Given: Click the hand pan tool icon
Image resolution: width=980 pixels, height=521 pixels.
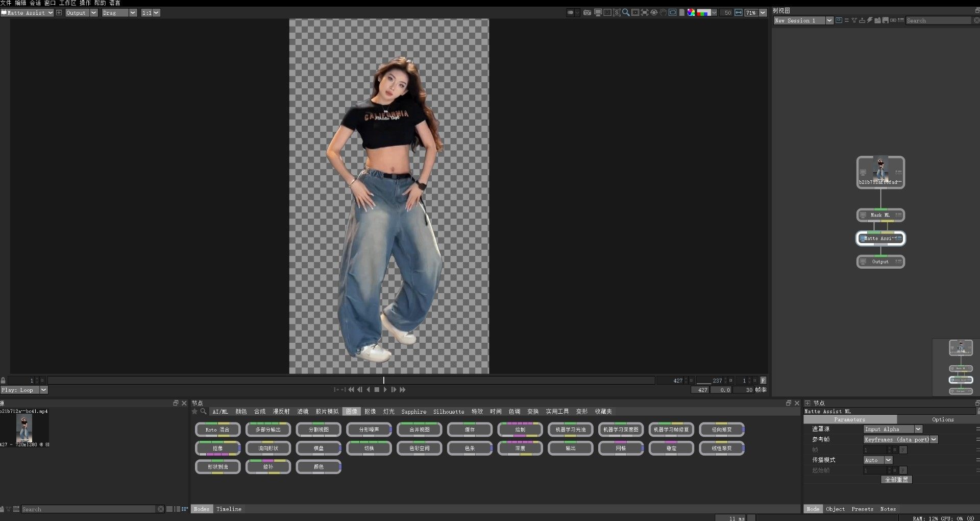Looking at the screenshot, I should click(x=663, y=13).
